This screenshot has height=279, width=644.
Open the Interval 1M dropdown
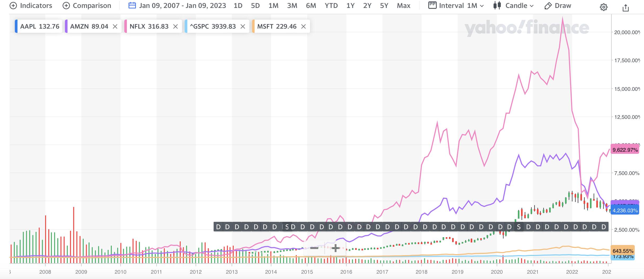pyautogui.click(x=456, y=6)
